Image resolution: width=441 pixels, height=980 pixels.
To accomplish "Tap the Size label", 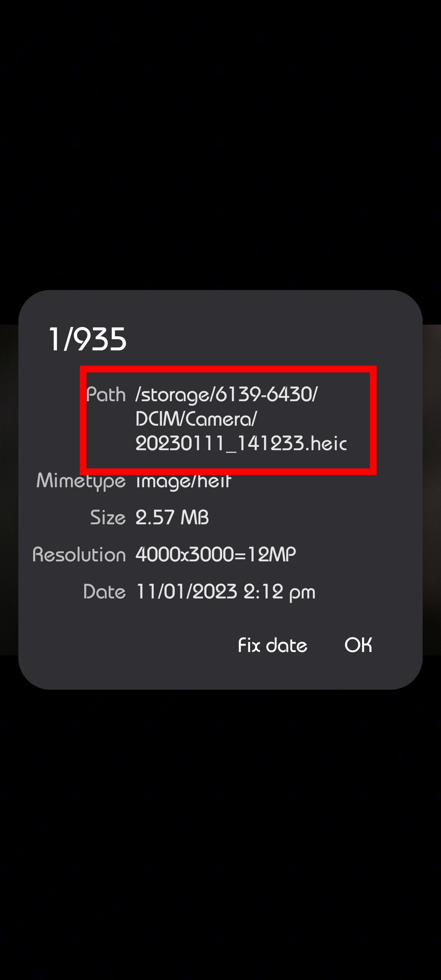I will 108,517.
